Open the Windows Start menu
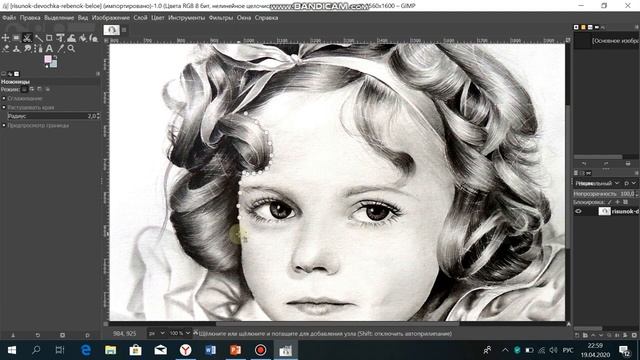 [11, 350]
